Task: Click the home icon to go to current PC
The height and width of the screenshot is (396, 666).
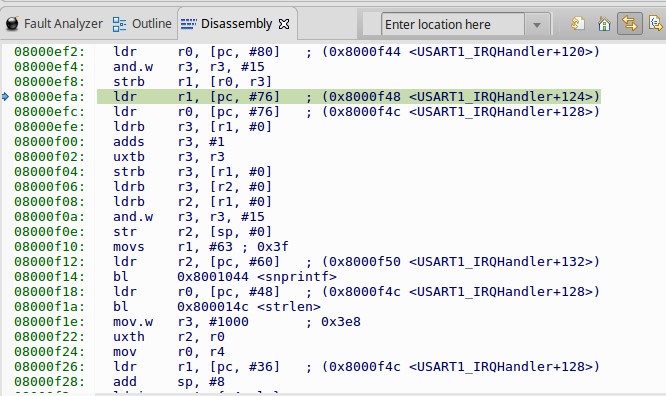Action: coord(604,23)
